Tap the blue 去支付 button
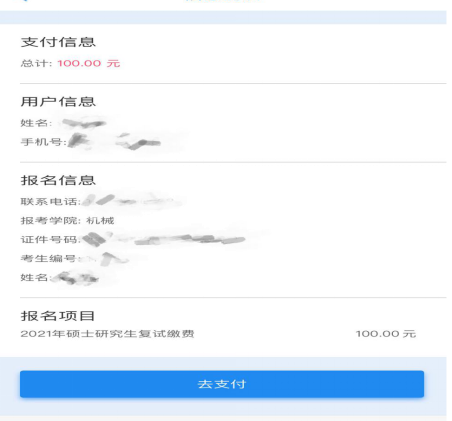 222,384
